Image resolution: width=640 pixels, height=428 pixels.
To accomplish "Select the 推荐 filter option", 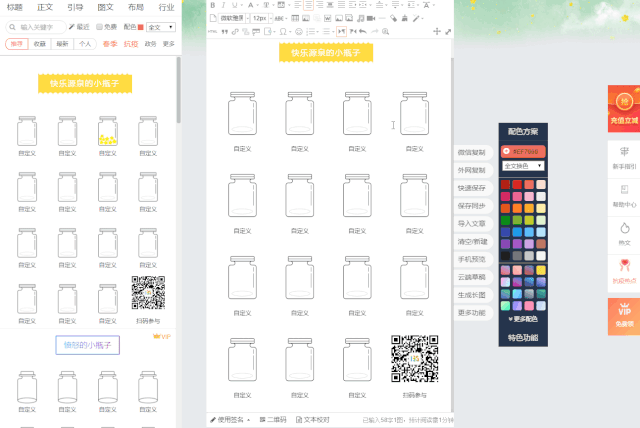I will click(16, 44).
